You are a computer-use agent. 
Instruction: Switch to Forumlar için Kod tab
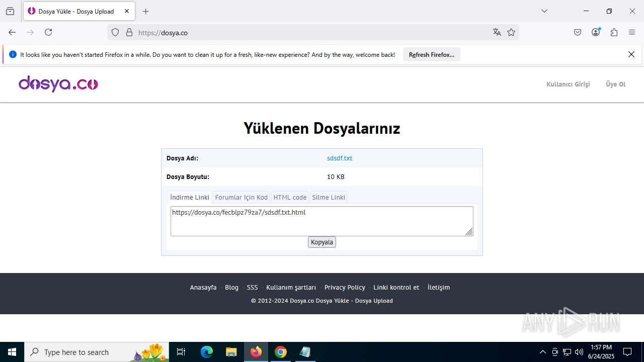pos(242,197)
